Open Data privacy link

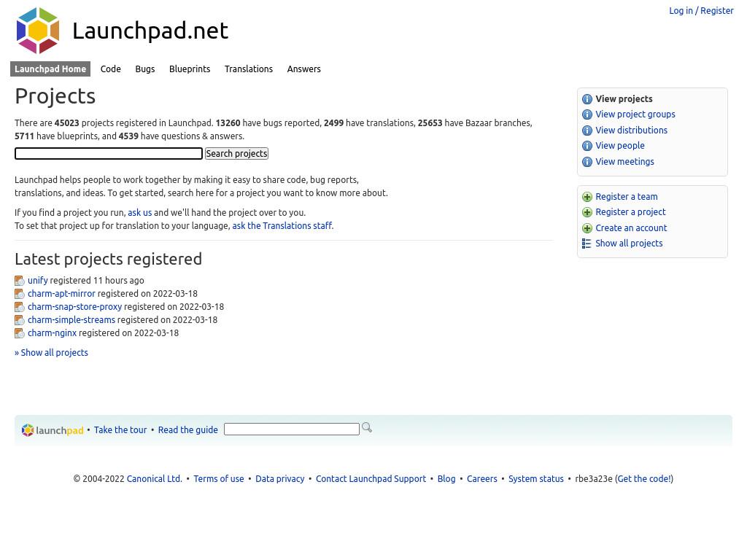click(x=279, y=479)
